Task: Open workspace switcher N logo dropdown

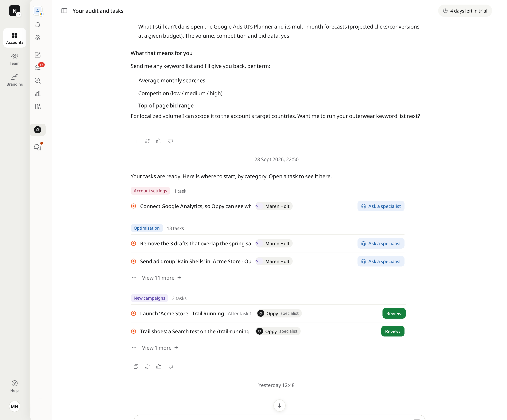Action: pyautogui.click(x=15, y=11)
